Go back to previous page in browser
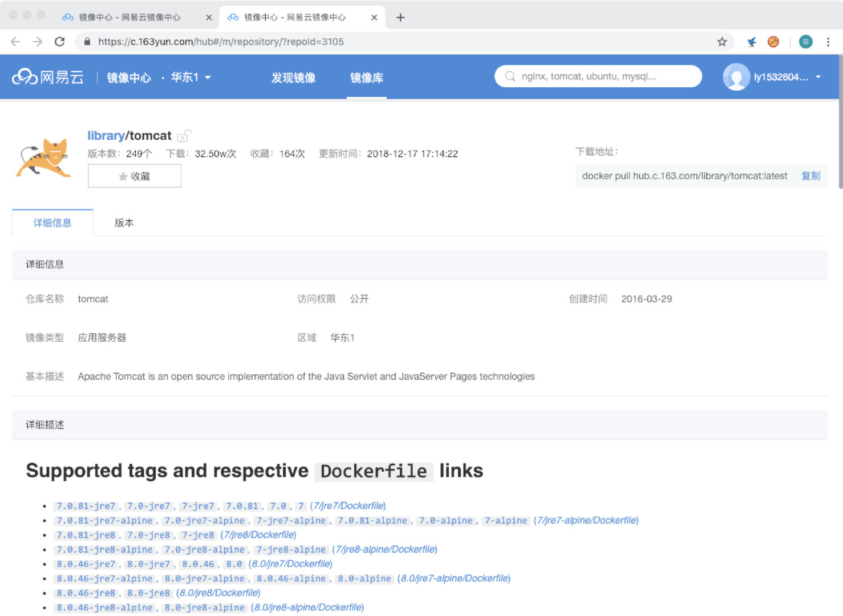The height and width of the screenshot is (616, 843). pos(15,42)
